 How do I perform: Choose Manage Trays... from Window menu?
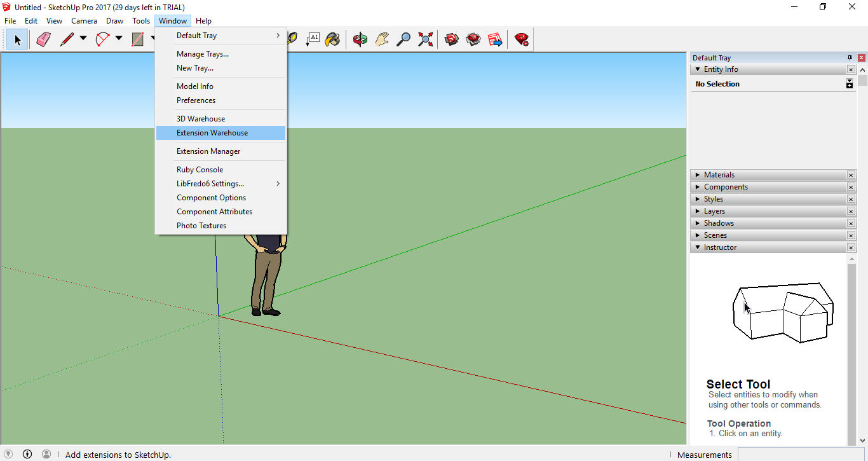[x=220, y=54]
